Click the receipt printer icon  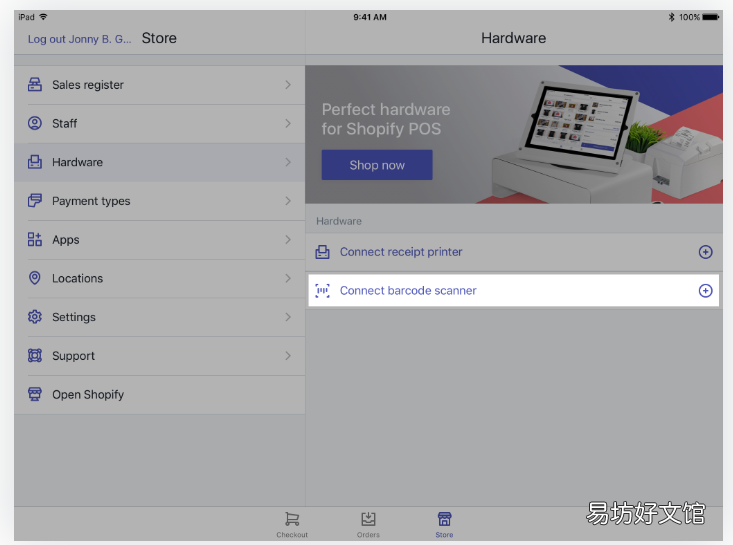point(322,252)
